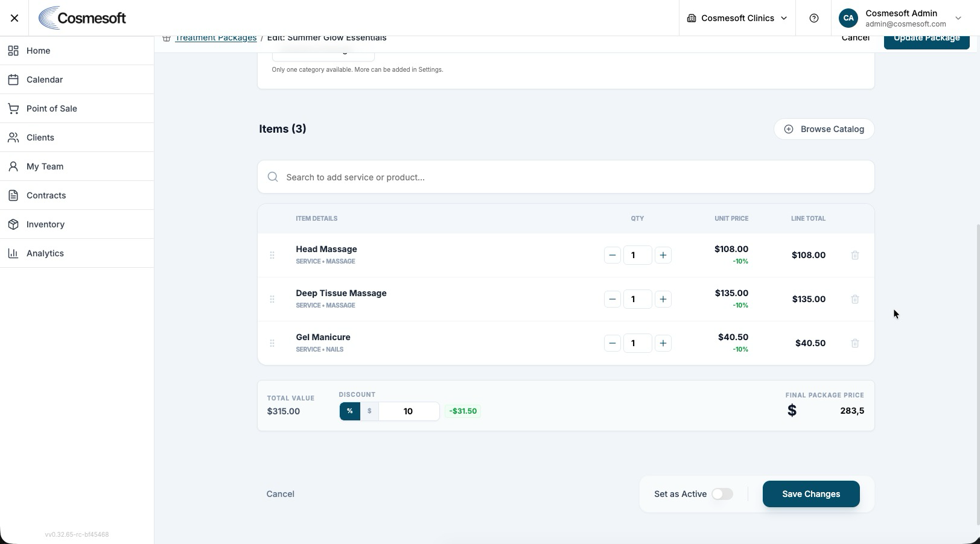Focus the search service or product field
This screenshot has height=544, width=980.
[566, 177]
